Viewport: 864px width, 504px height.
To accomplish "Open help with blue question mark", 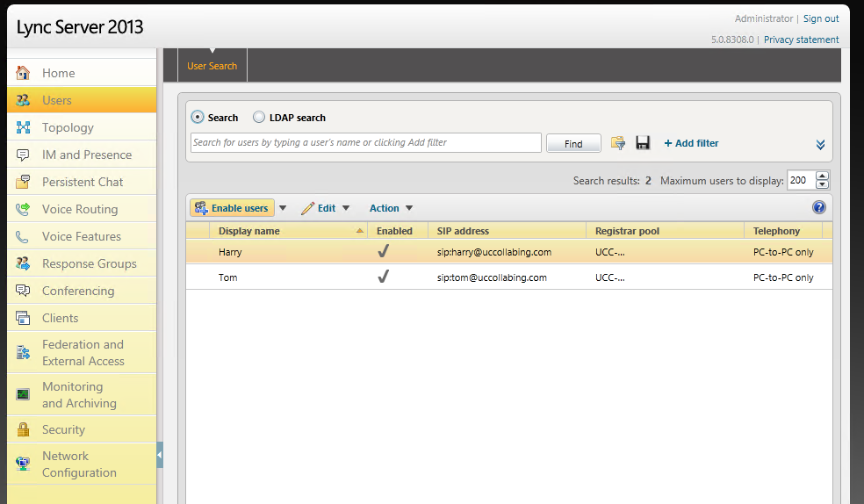I will click(x=819, y=207).
